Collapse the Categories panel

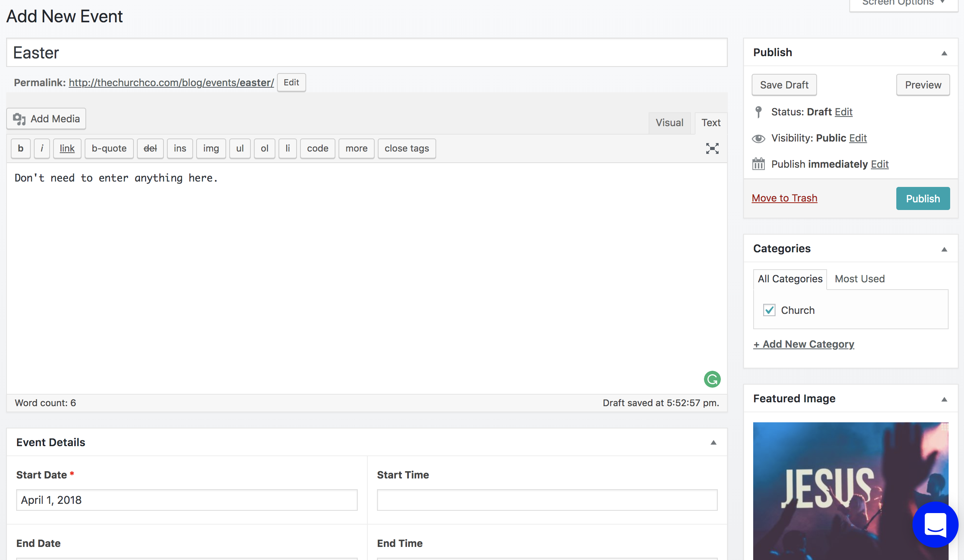(944, 249)
